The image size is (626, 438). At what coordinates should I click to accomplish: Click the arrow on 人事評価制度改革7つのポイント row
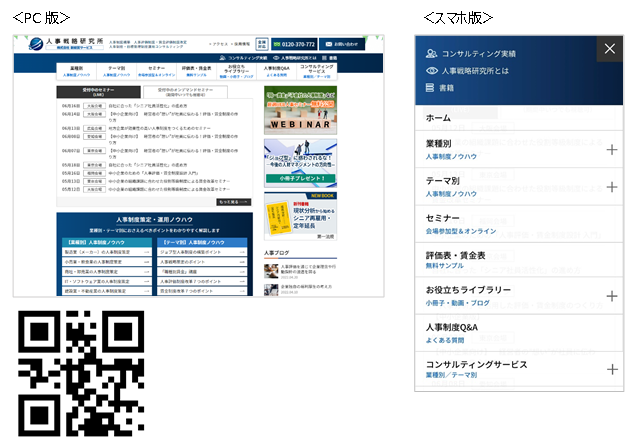click(x=242, y=281)
